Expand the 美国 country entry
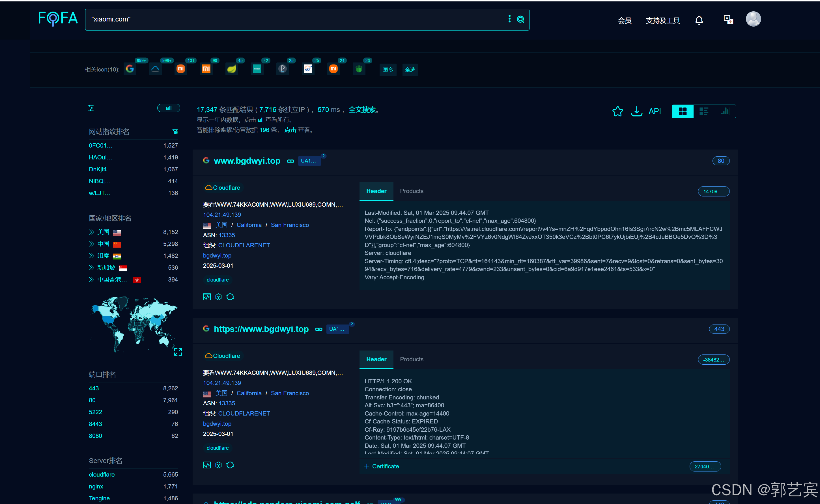820x504 pixels. tap(91, 232)
